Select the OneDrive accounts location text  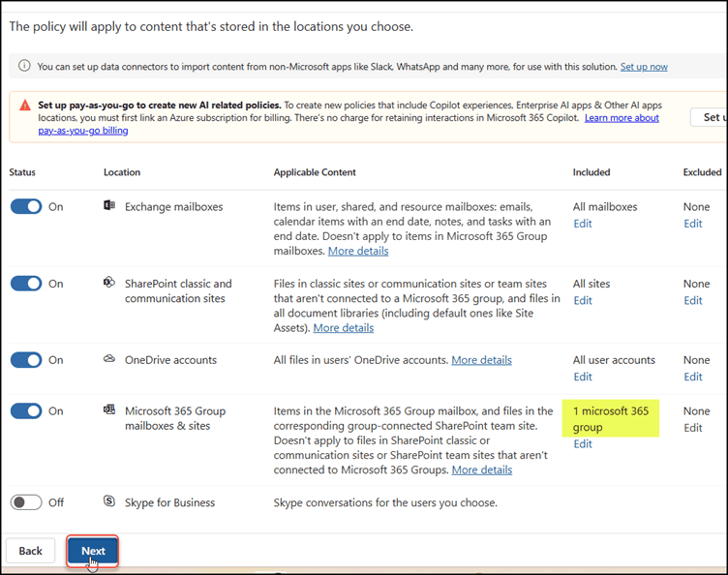click(x=170, y=360)
